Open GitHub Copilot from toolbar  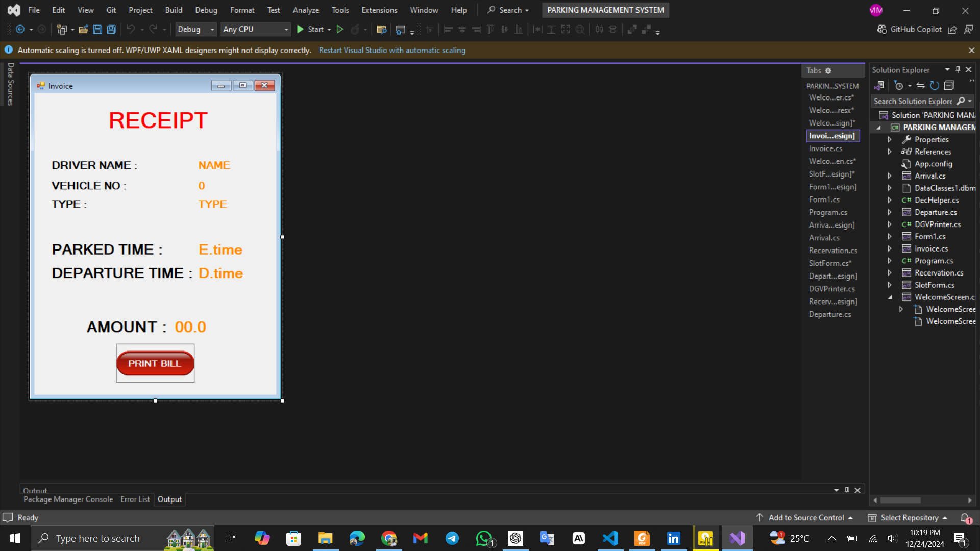pyautogui.click(x=910, y=30)
